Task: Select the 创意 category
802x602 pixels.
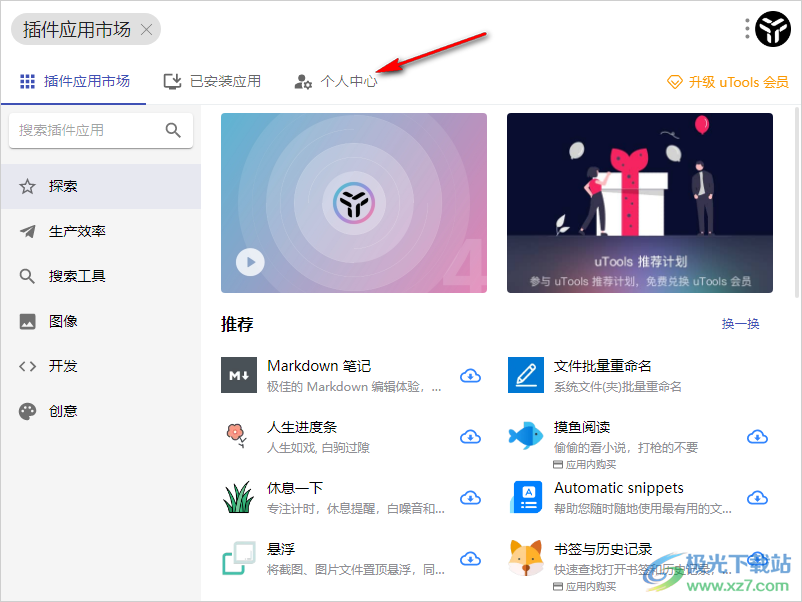Action: tap(101, 411)
